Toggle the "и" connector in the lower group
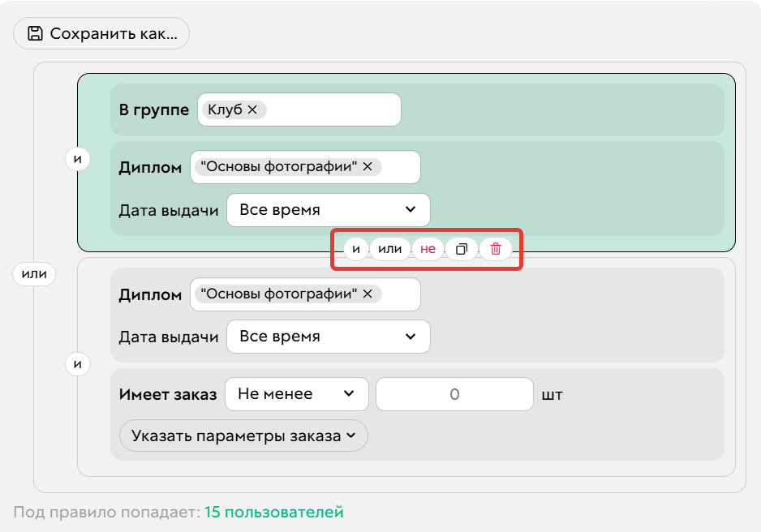 77,364
